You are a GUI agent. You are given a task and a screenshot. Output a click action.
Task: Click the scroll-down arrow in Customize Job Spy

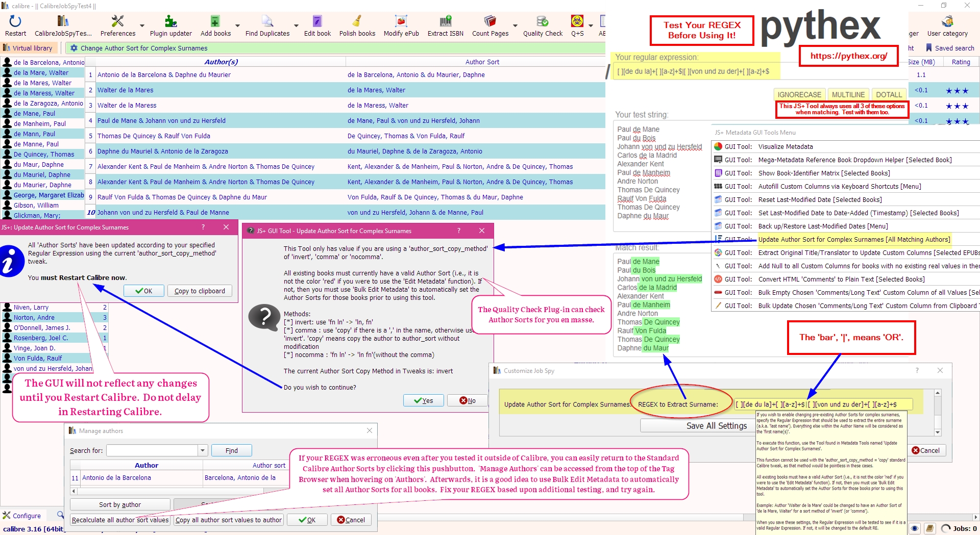(938, 432)
